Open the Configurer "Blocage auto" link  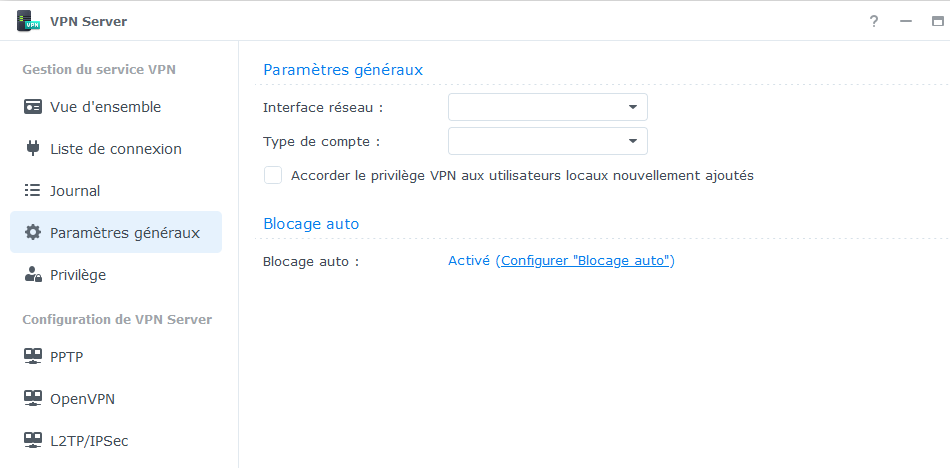[x=585, y=261]
